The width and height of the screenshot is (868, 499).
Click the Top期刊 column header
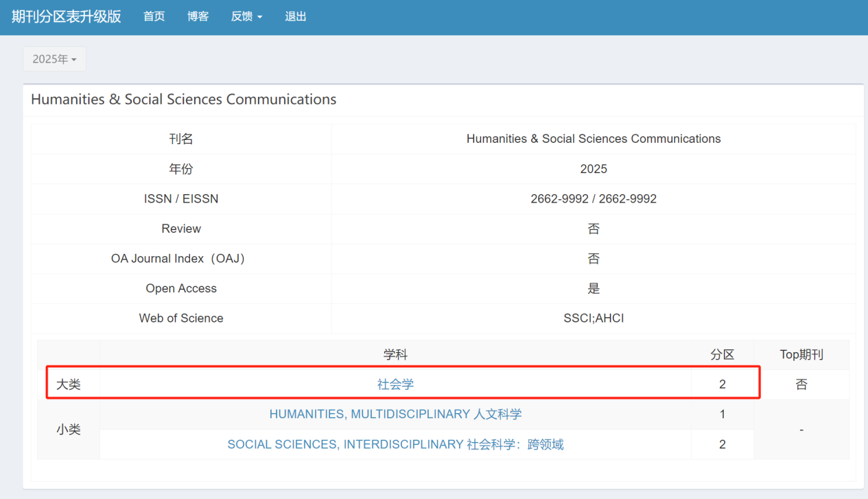[801, 355]
